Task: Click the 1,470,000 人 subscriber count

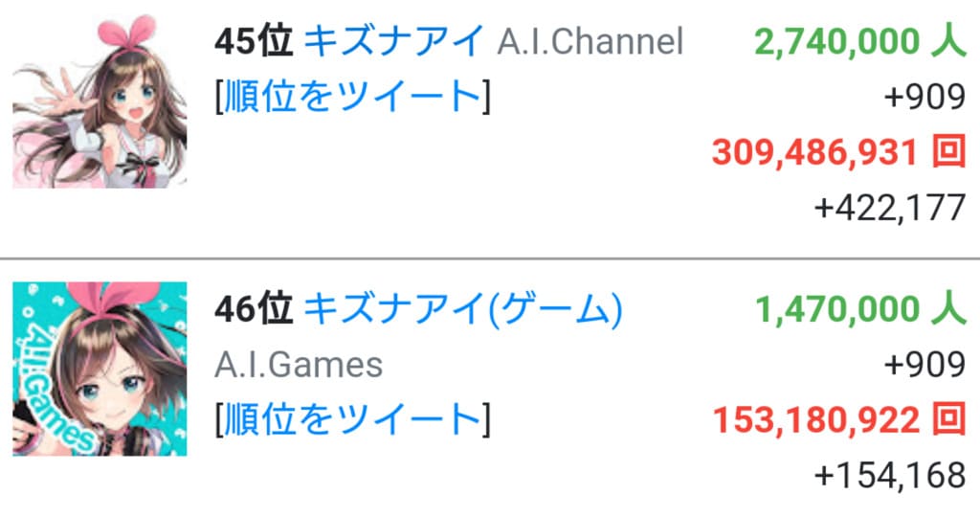Action: coord(860,309)
